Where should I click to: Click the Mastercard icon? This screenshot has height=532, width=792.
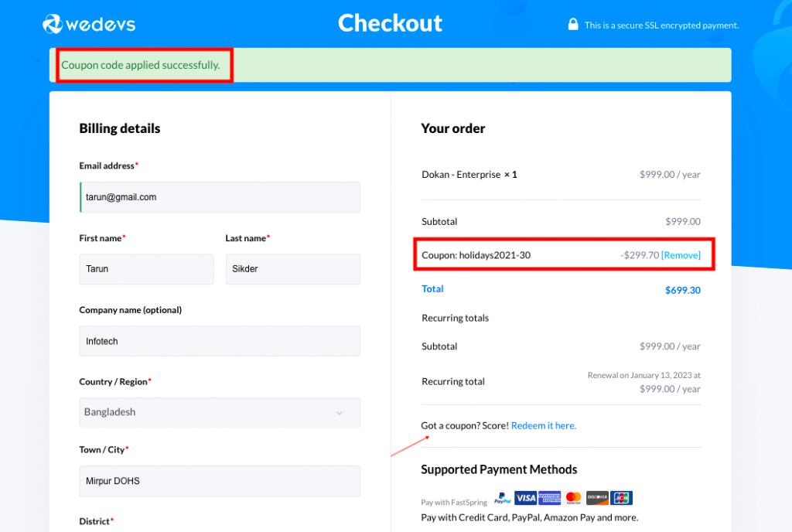pos(573,498)
